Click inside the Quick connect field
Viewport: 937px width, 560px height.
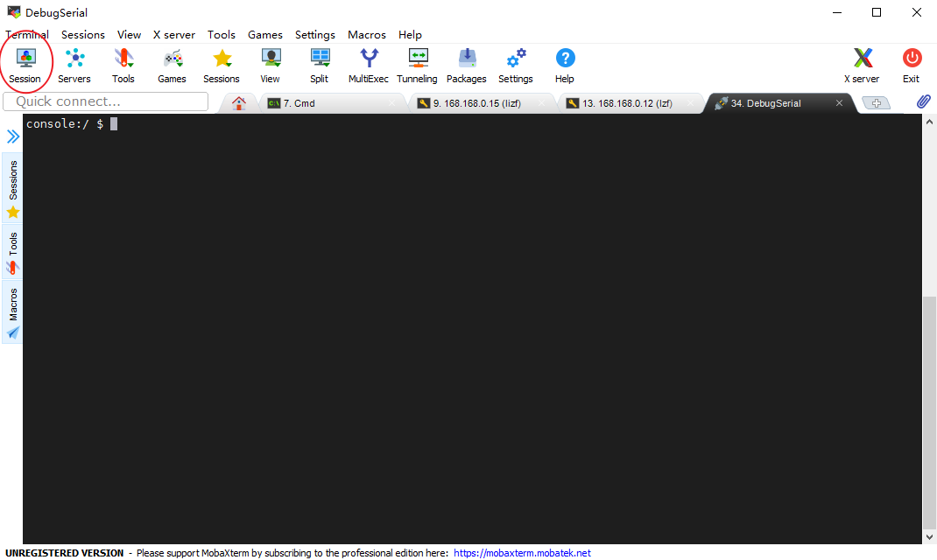point(105,101)
